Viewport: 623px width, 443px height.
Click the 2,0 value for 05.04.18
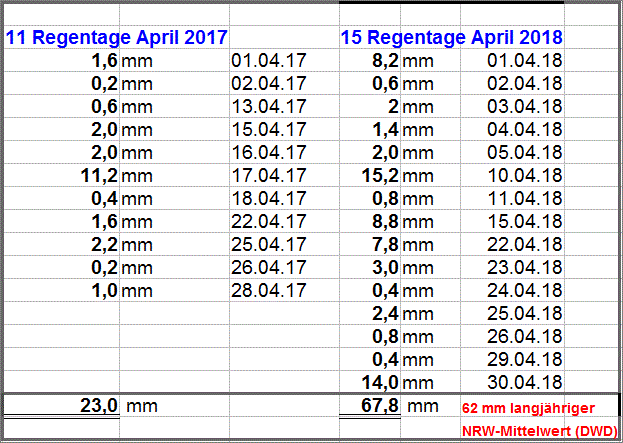pos(385,153)
